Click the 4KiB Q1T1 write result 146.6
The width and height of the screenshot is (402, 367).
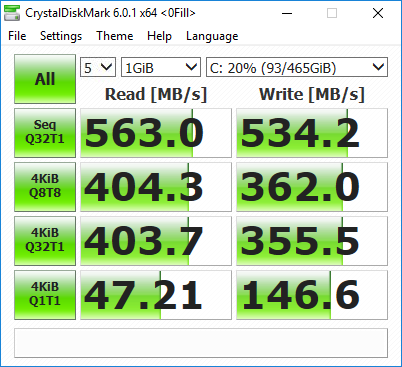pos(312,295)
